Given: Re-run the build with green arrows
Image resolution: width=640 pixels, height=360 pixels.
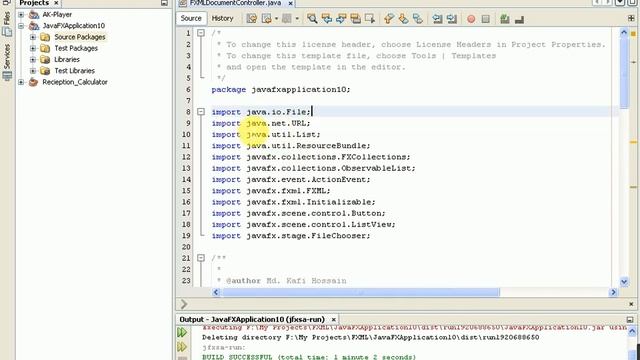Looking at the screenshot, I should [182, 332].
